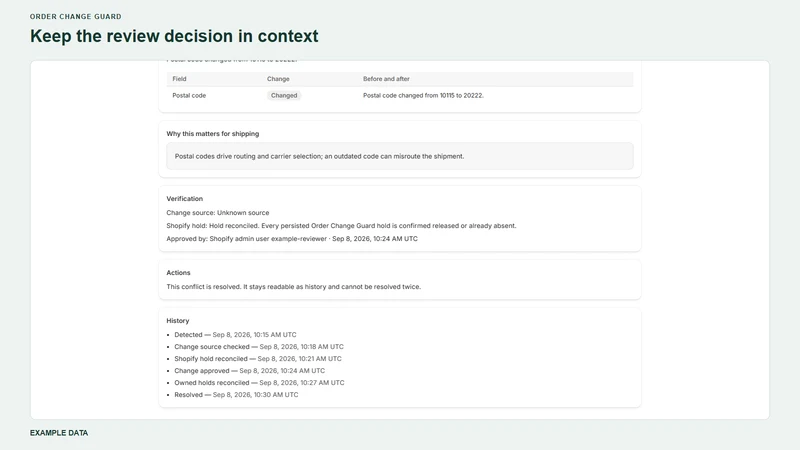Select the Detected history entry
This screenshot has width=800, height=450.
(235, 335)
